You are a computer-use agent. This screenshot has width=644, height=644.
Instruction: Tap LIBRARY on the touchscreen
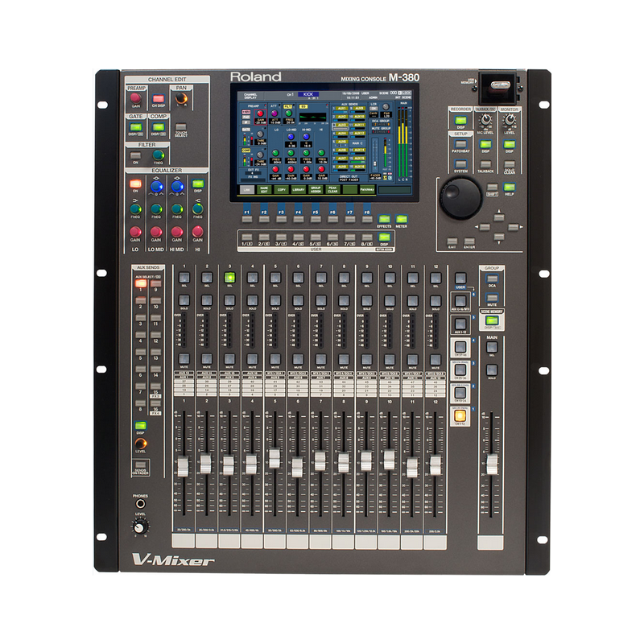[x=299, y=190]
